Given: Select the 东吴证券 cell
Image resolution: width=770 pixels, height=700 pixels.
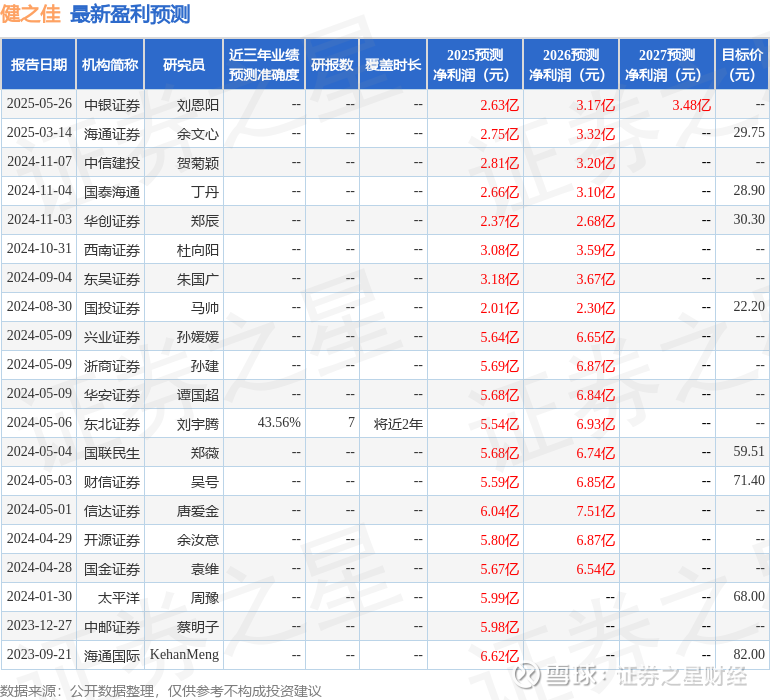Looking at the screenshot, I should (x=112, y=279).
